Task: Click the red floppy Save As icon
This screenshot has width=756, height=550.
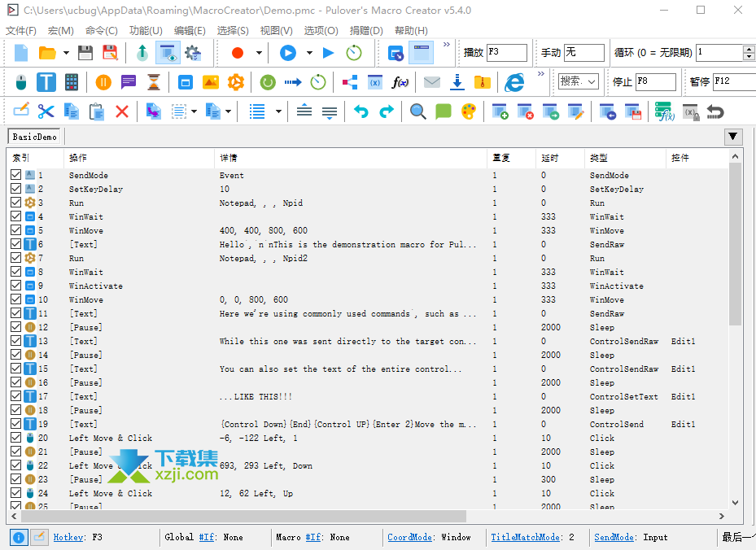Action: click(111, 53)
